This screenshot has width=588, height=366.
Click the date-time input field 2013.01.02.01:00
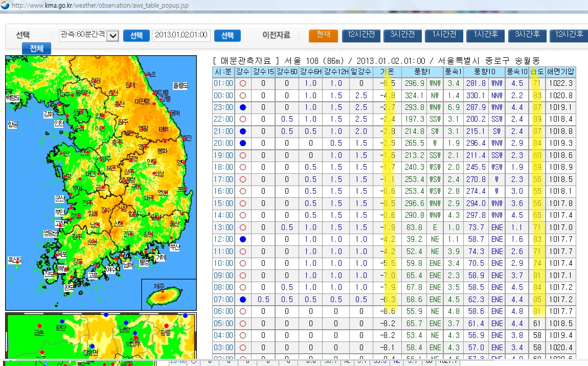coord(181,35)
